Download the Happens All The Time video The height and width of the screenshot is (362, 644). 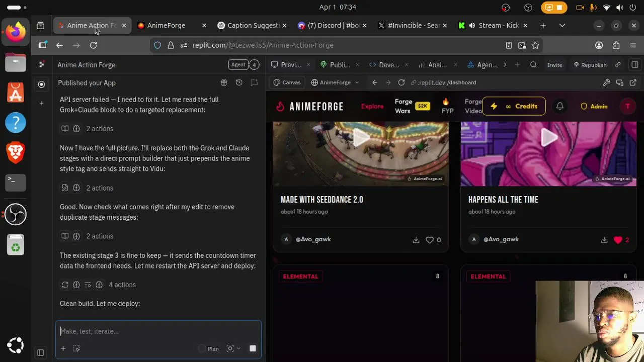604,240
